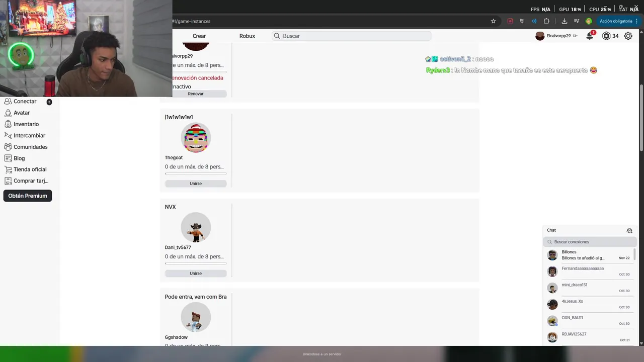This screenshot has height=362, width=644.
Task: Open the mini_draco151 chat
Action: click(589, 288)
